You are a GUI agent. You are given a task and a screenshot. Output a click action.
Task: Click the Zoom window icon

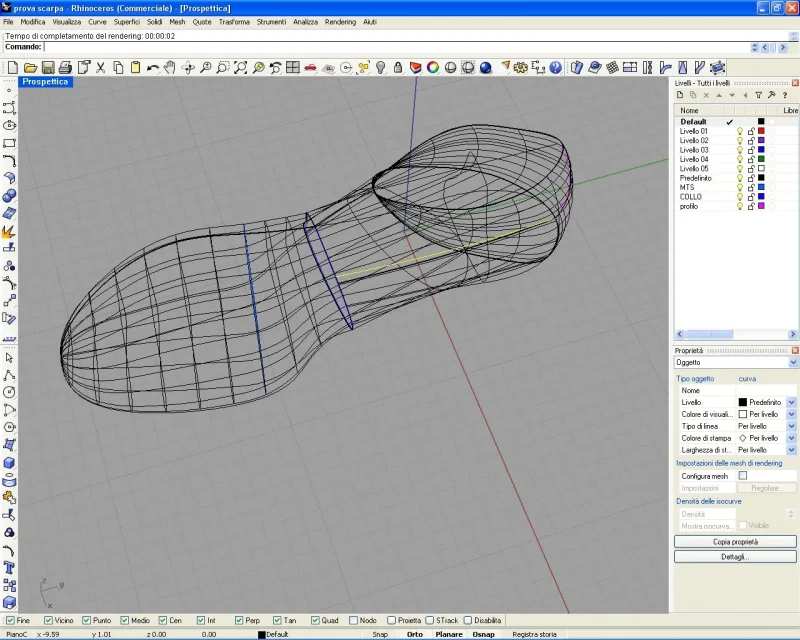coord(223,67)
